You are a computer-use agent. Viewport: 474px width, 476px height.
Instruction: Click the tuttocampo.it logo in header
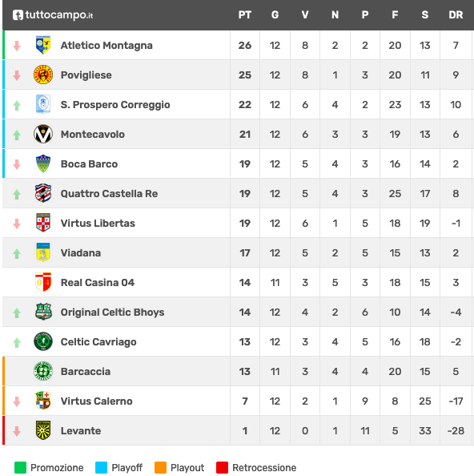pyautogui.click(x=53, y=15)
